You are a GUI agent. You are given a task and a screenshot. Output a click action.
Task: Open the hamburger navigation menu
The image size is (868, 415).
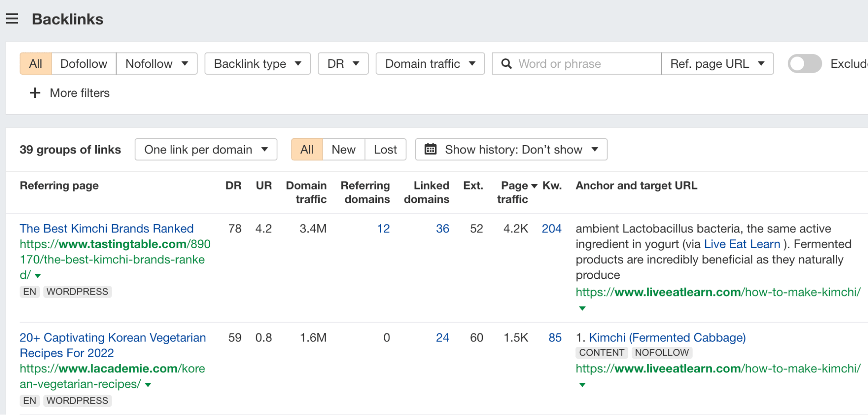pos(12,19)
